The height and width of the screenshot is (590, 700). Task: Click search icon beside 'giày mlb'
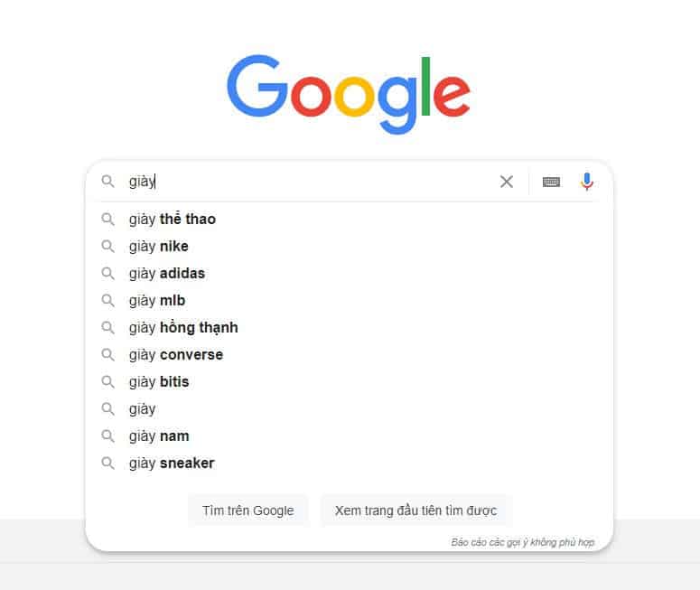108,301
